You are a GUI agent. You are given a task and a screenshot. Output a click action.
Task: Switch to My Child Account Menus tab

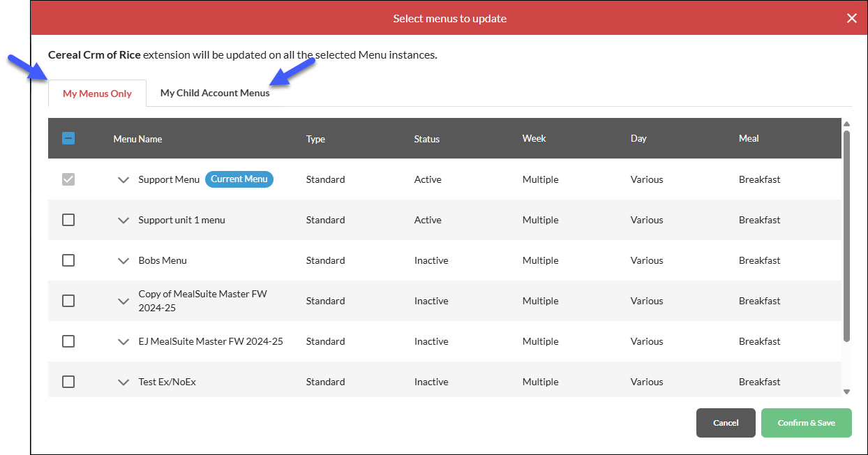point(215,93)
